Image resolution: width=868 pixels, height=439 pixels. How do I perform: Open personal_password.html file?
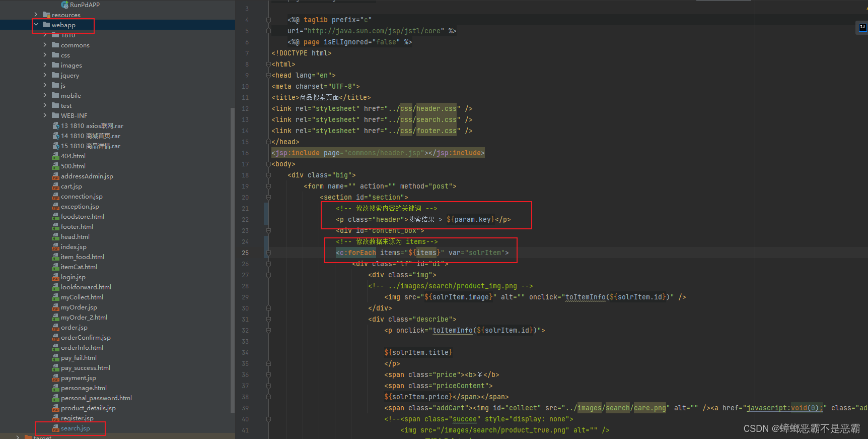(x=96, y=398)
